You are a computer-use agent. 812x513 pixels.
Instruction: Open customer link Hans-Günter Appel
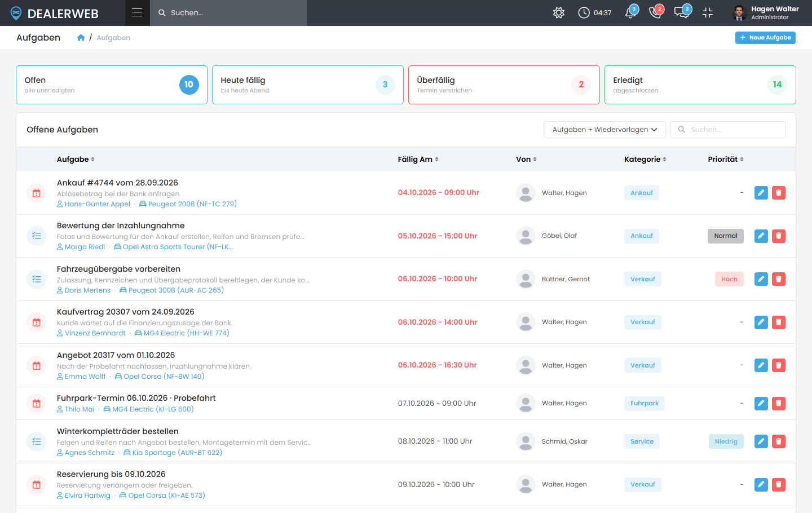pos(94,204)
